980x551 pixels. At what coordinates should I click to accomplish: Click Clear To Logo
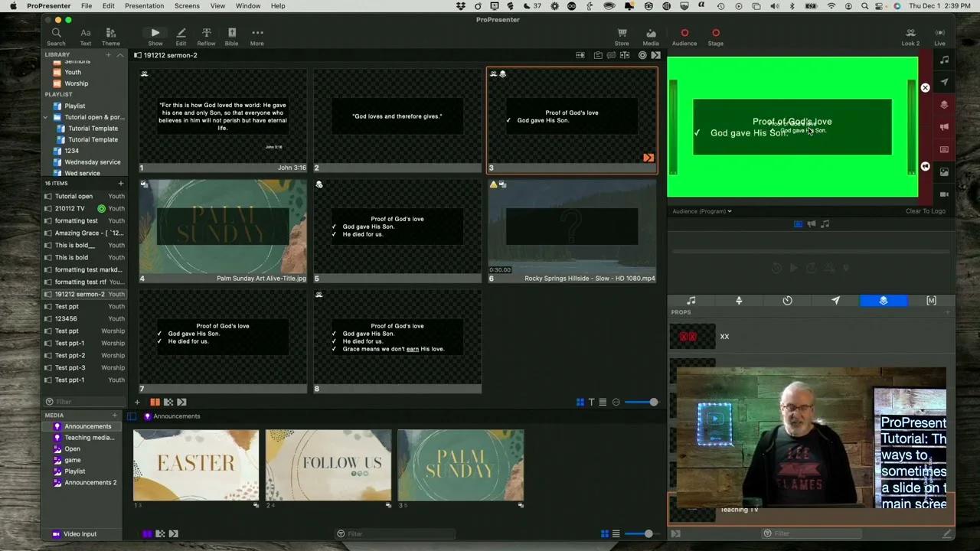[x=926, y=211]
